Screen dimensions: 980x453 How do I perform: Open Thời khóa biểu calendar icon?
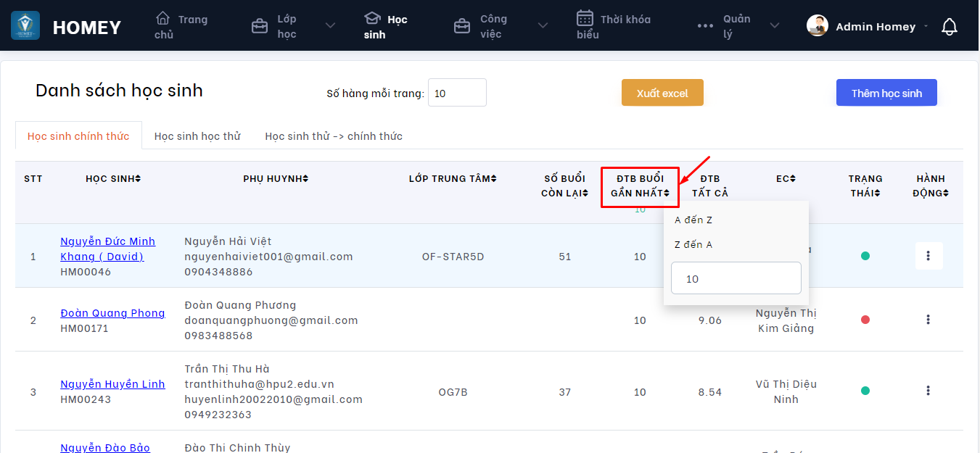pyautogui.click(x=585, y=18)
